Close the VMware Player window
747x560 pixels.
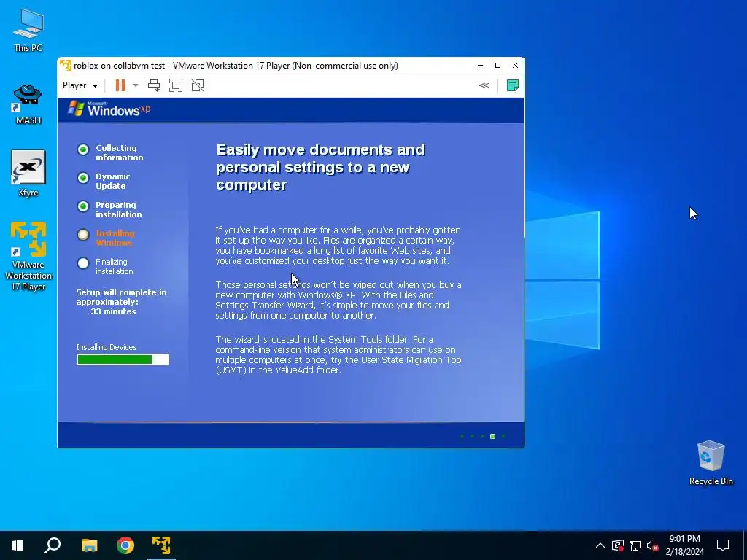pos(515,65)
